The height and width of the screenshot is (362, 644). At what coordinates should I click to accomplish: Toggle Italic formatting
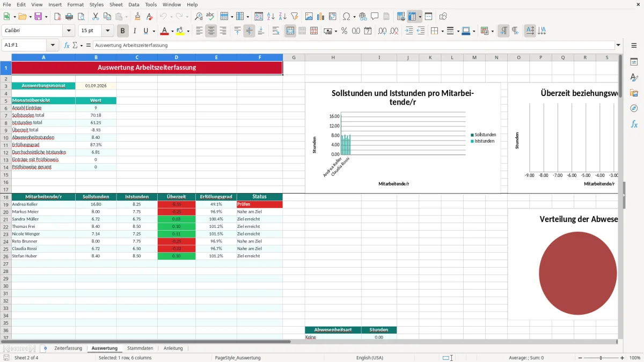(x=135, y=31)
